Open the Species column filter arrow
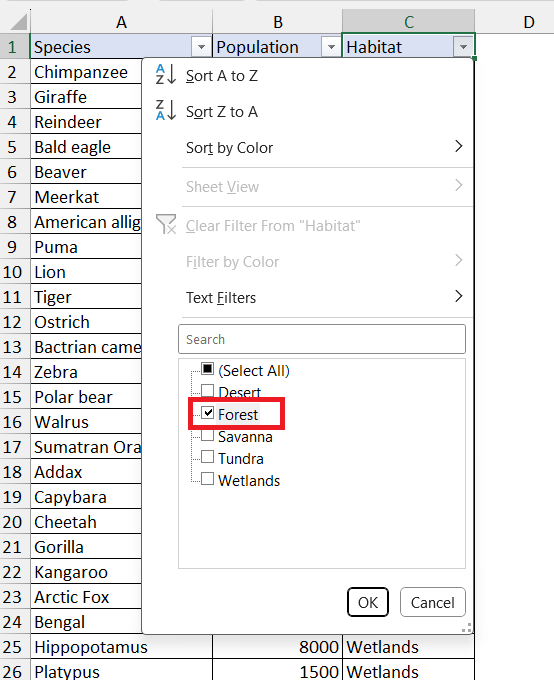 point(201,46)
